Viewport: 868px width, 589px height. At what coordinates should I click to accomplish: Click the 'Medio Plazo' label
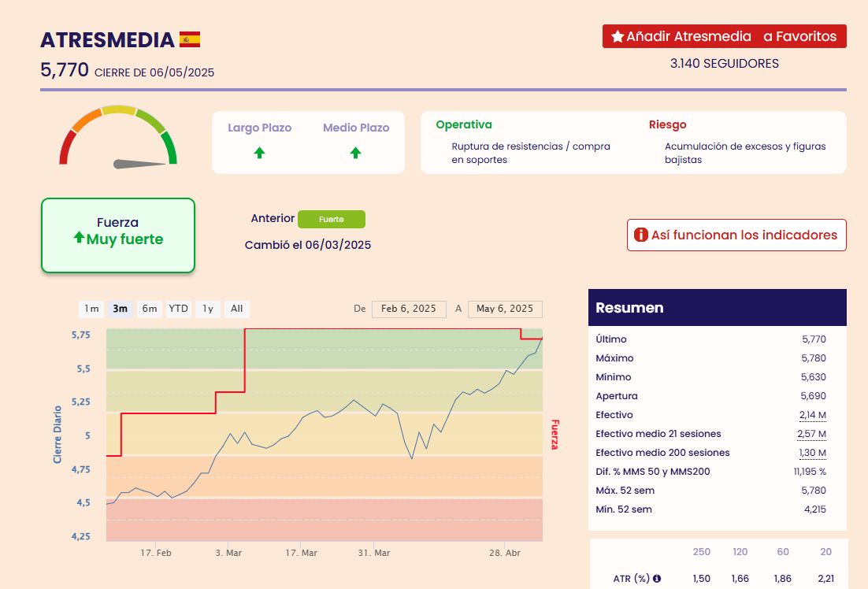click(x=356, y=128)
